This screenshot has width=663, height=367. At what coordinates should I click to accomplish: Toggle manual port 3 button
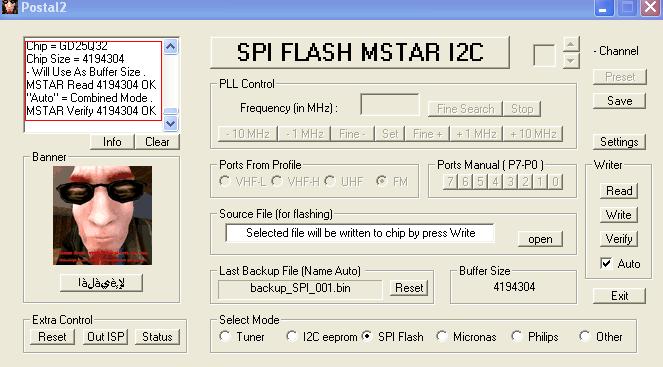click(x=510, y=182)
